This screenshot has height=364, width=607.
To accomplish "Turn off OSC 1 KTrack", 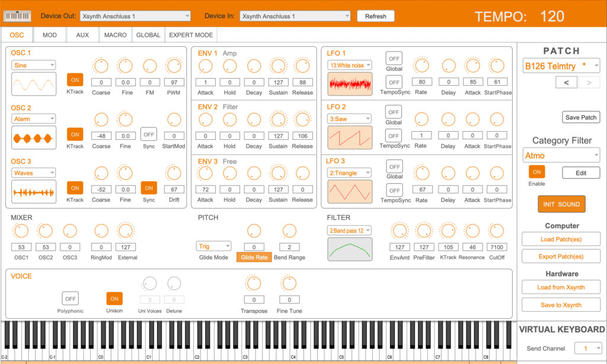I will (75, 80).
